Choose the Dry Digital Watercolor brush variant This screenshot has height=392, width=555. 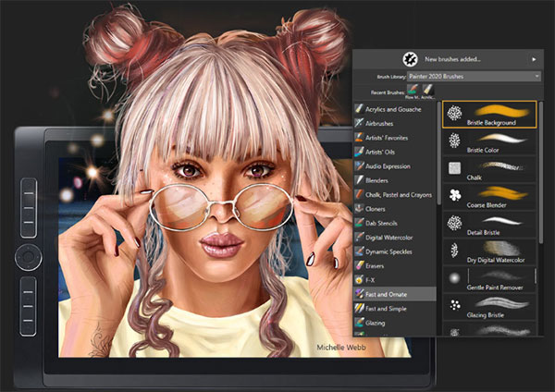[489, 251]
